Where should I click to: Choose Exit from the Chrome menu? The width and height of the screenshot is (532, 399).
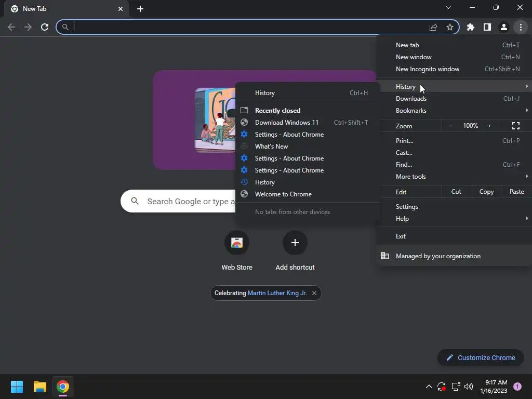coord(454,236)
